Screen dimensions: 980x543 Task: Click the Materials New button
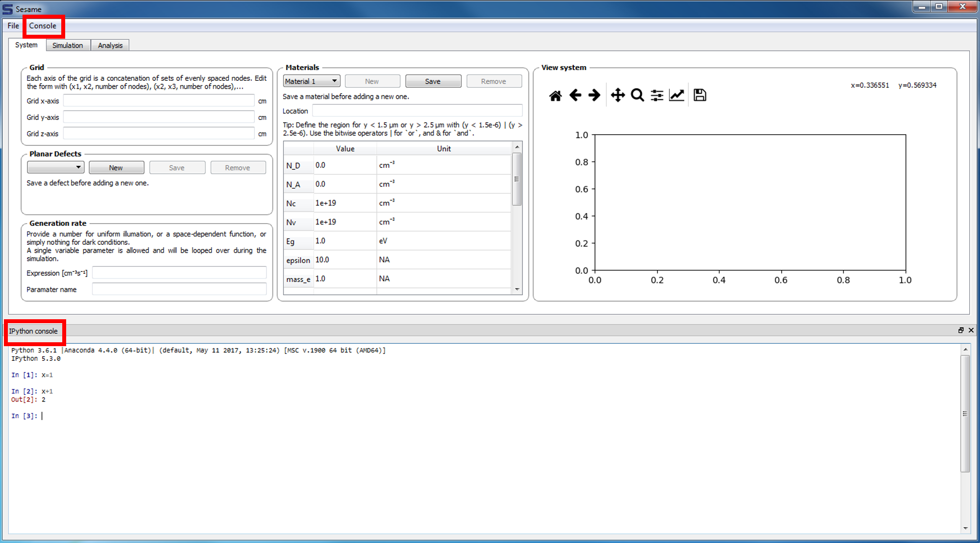pyautogui.click(x=372, y=81)
